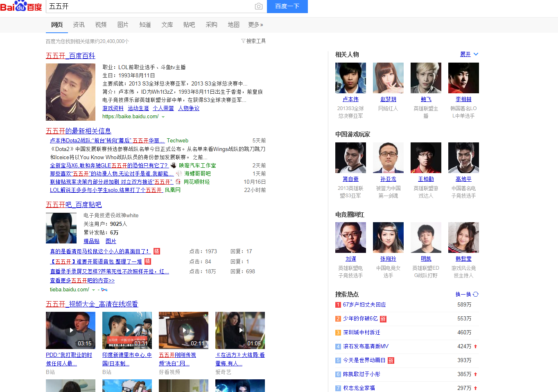Click 王柏勤 photo thumbnail
This screenshot has width=558, height=392.
point(426,158)
